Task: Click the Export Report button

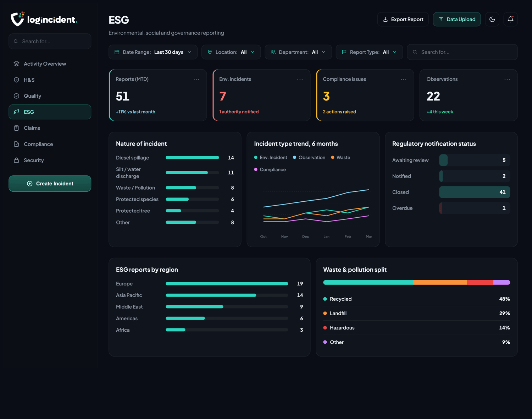Action: tap(403, 20)
